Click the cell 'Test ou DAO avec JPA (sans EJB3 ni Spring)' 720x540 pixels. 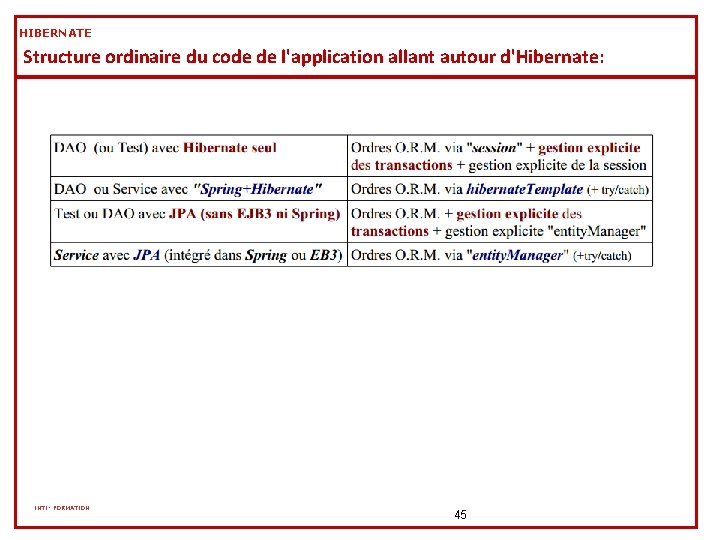click(199, 222)
